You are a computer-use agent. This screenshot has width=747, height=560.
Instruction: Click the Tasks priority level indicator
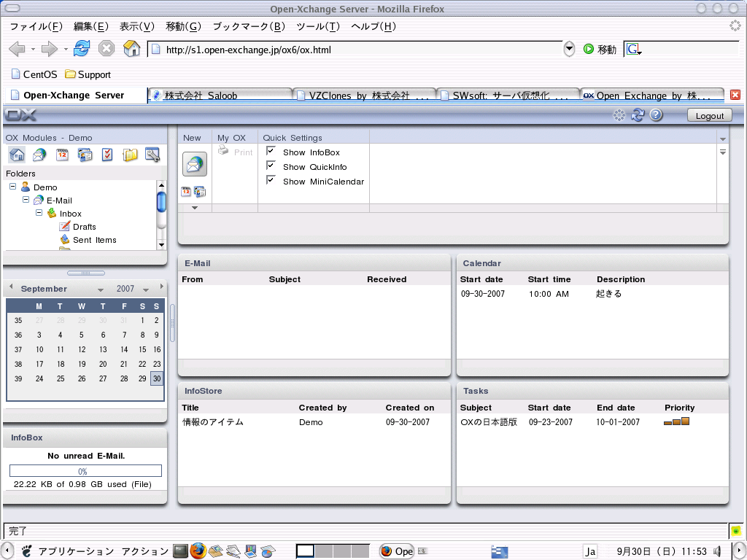coord(676,421)
